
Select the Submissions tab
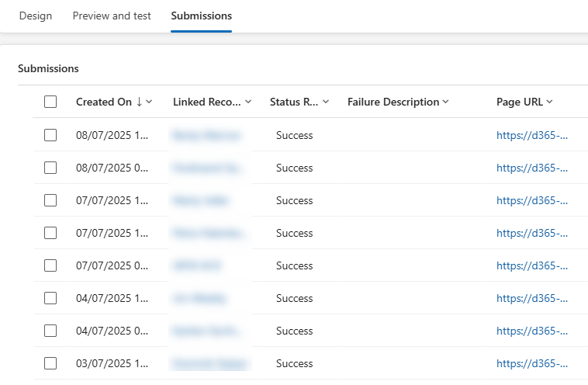201,16
